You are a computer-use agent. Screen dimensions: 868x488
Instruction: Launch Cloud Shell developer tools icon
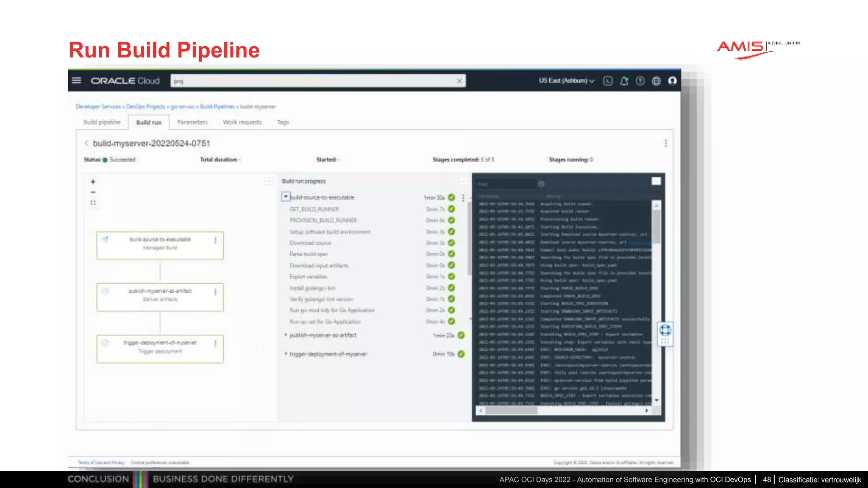(608, 80)
